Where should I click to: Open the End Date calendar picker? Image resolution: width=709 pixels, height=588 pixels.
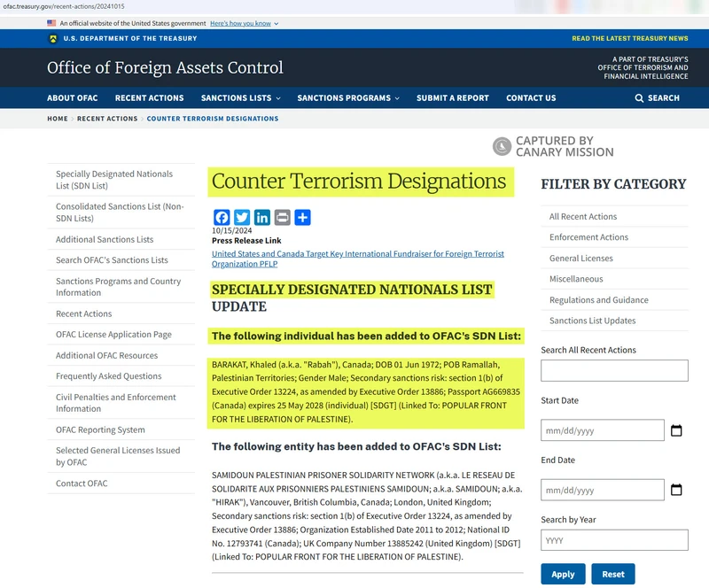[x=675, y=489]
